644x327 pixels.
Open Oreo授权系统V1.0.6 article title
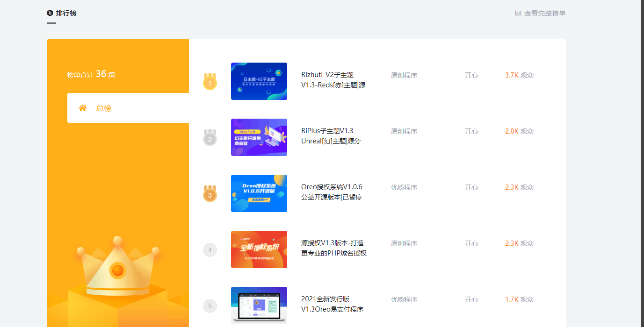pos(332,192)
